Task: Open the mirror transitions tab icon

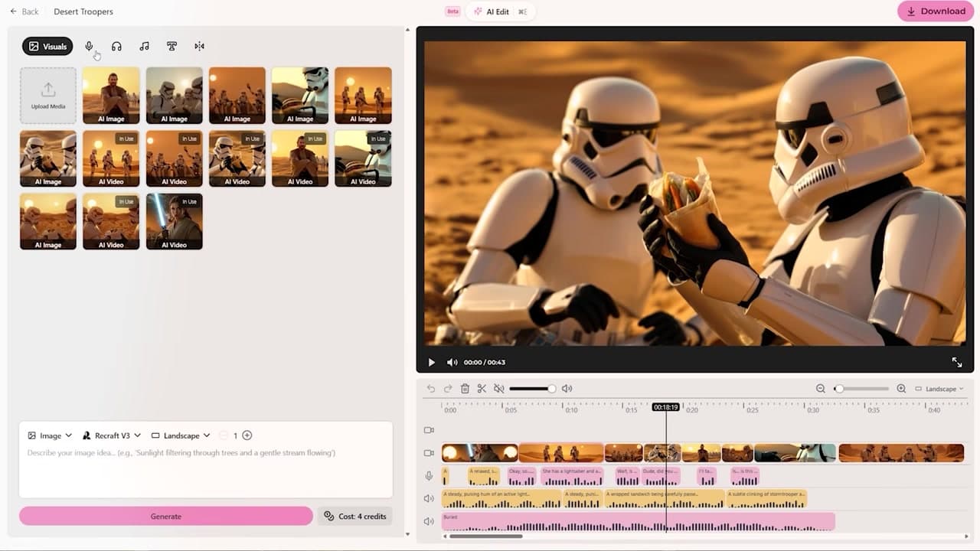Action: click(199, 47)
